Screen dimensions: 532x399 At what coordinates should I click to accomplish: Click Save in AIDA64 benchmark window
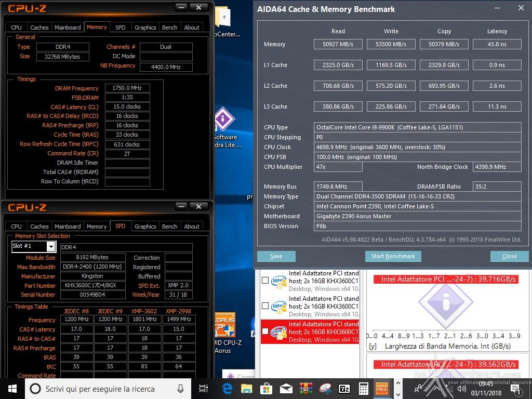(276, 256)
